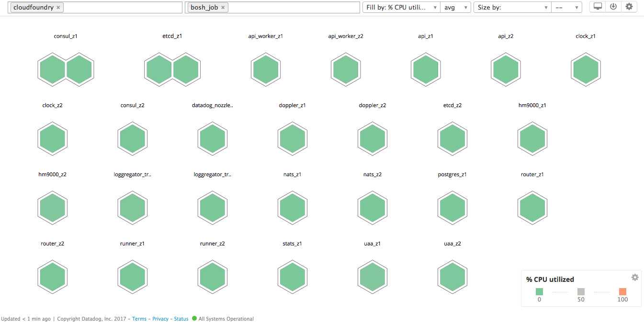Select the stats_z1 host hexagon
The image size is (644, 324).
292,278
